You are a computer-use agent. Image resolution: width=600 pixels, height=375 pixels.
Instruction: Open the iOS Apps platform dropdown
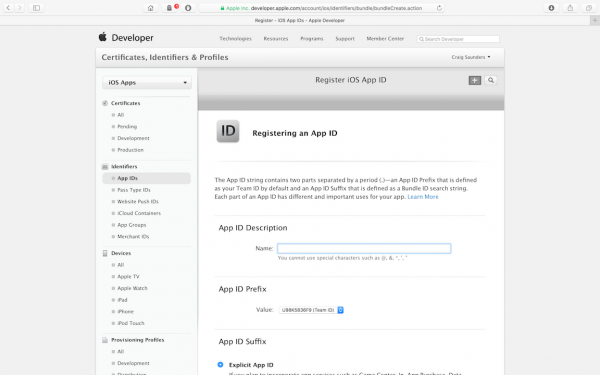click(147, 82)
